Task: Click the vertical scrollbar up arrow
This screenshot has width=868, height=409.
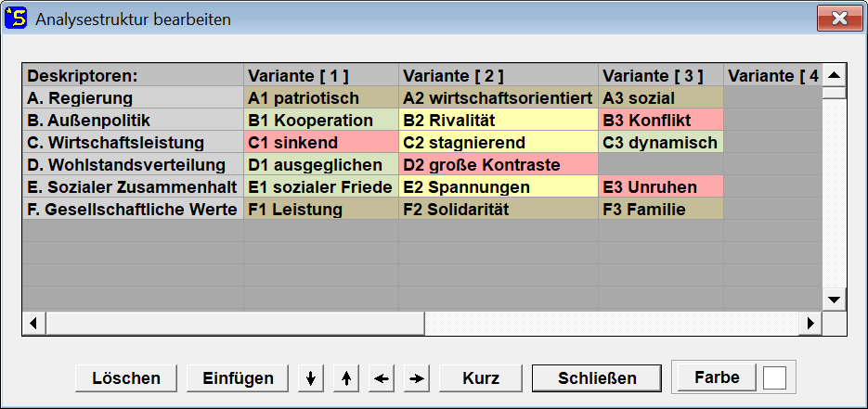Action: tap(834, 75)
